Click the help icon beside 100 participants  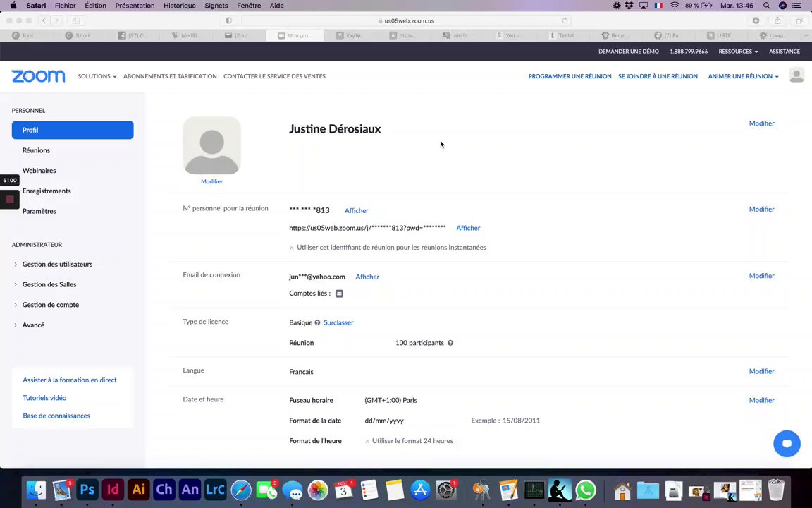click(x=450, y=343)
